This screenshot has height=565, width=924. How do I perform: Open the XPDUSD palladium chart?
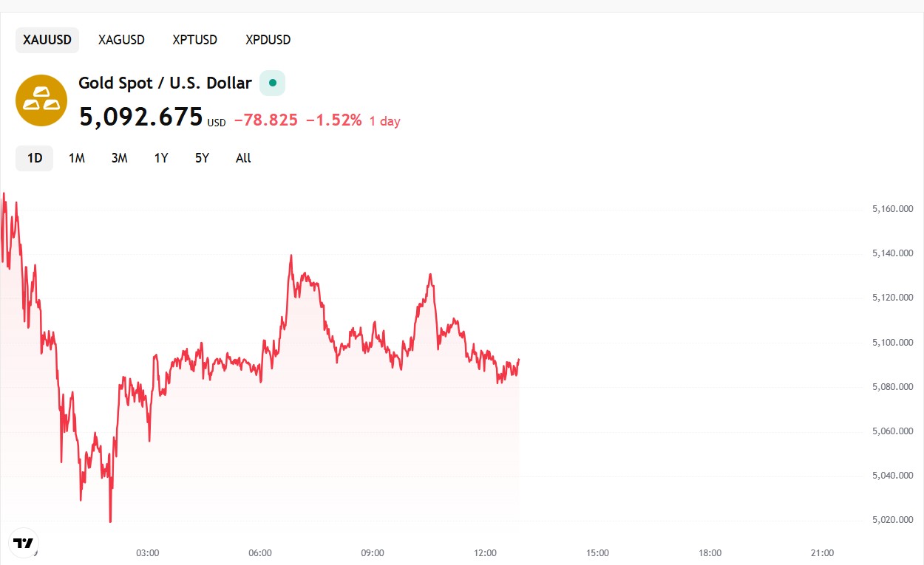tap(268, 40)
